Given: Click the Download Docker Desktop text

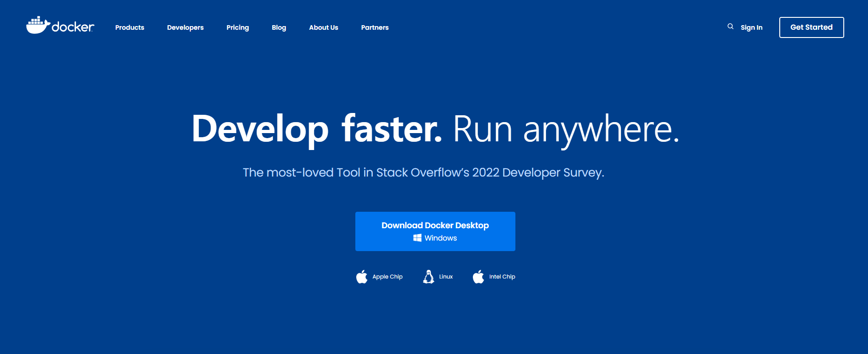Looking at the screenshot, I should [435, 225].
